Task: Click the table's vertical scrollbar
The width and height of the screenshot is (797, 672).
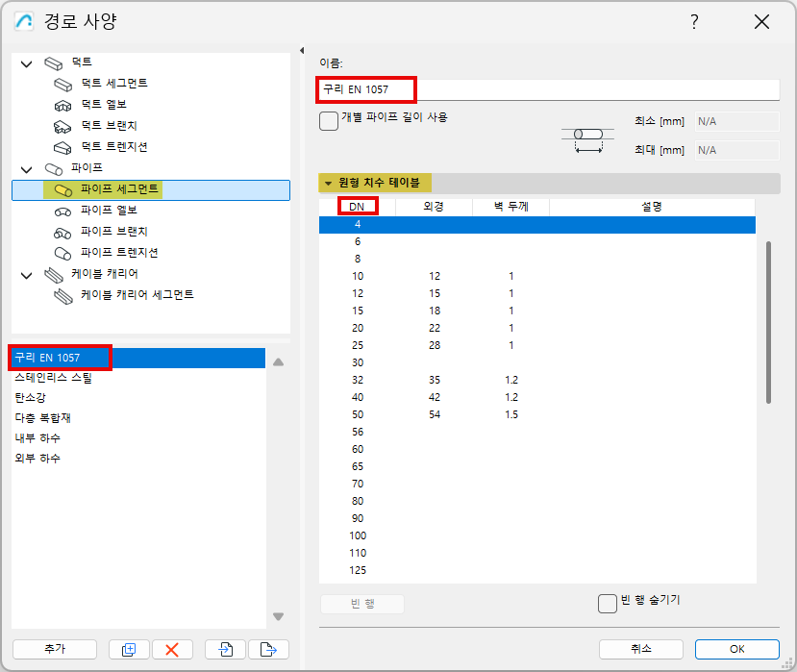Action: click(x=768, y=322)
